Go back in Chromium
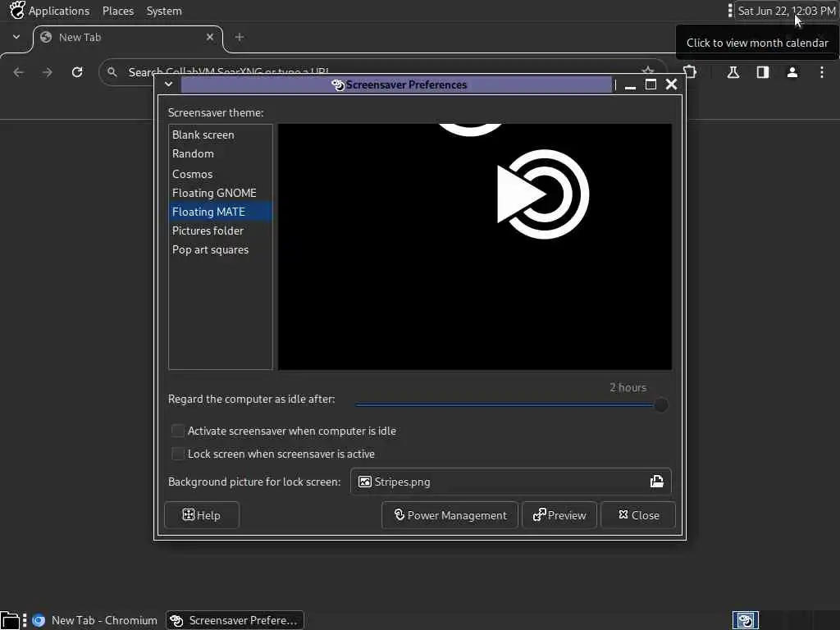This screenshot has width=840, height=630. pos(19,72)
